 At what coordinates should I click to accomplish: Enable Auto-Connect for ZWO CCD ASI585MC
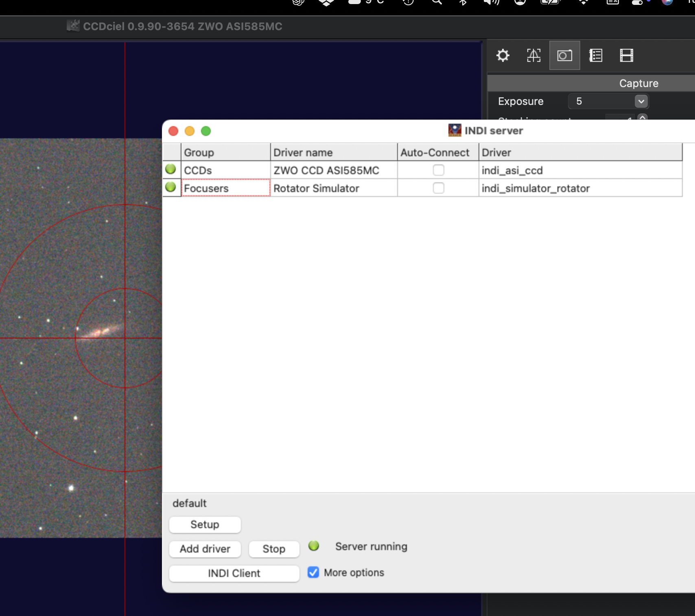pos(438,170)
